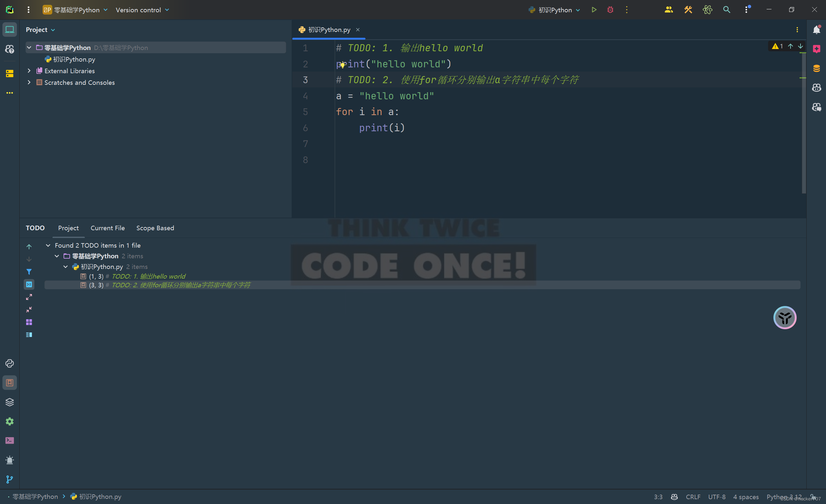The image size is (826, 504).
Task: Click the warning count indicator
Action: [777, 46]
